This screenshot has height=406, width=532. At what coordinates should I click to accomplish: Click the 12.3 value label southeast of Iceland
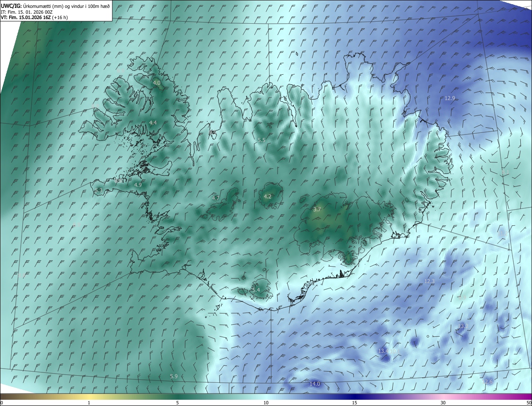429,281
